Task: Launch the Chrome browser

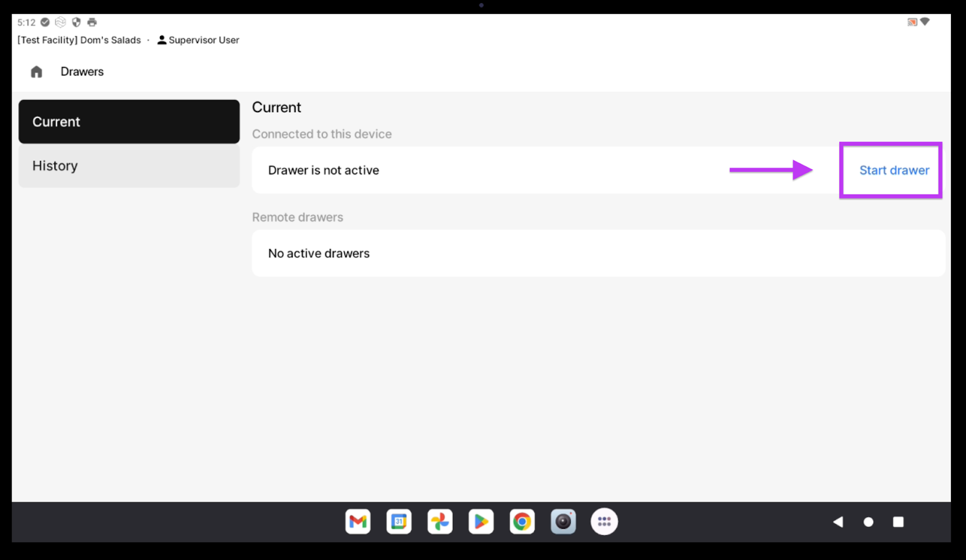Action: (x=522, y=521)
